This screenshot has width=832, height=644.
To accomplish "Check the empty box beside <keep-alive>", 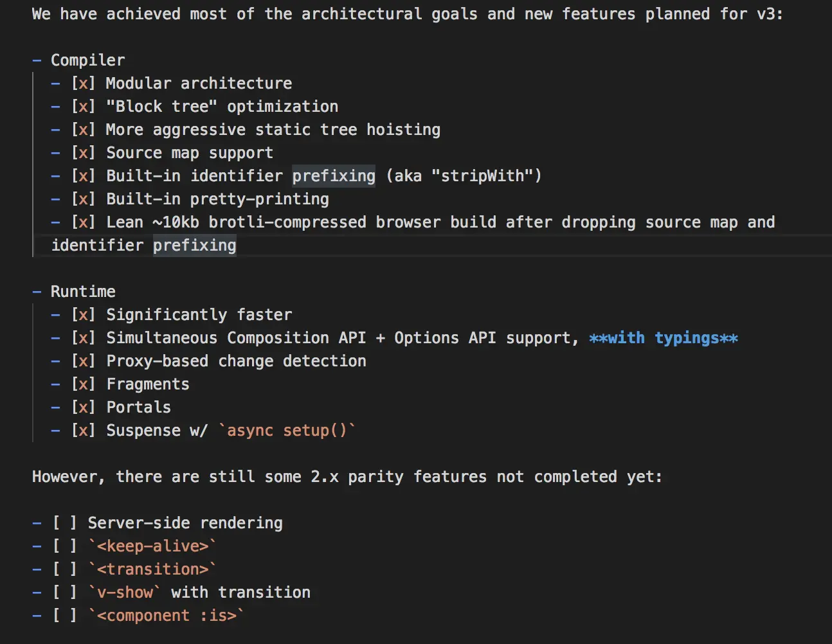I will [64, 546].
